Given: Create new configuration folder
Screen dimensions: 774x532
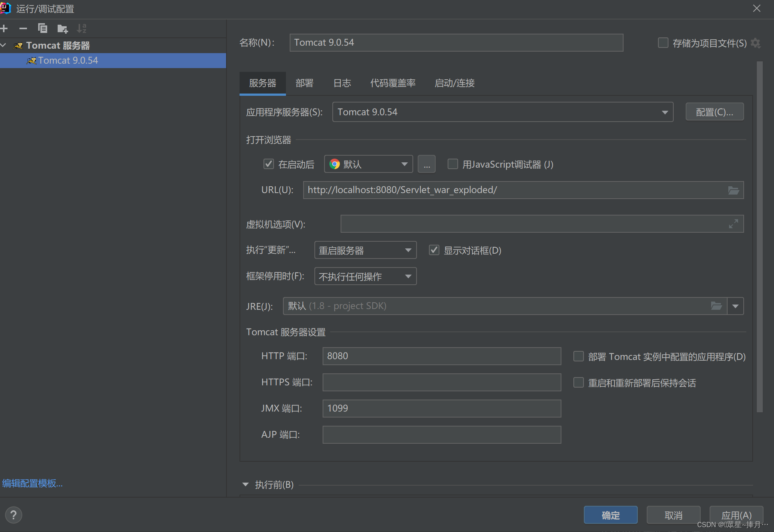Looking at the screenshot, I should coord(63,28).
